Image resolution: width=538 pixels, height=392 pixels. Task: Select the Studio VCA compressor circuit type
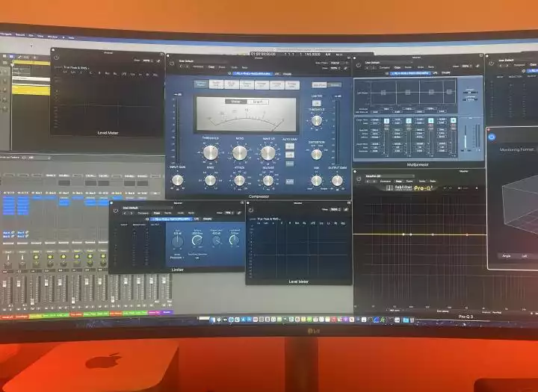217,84
